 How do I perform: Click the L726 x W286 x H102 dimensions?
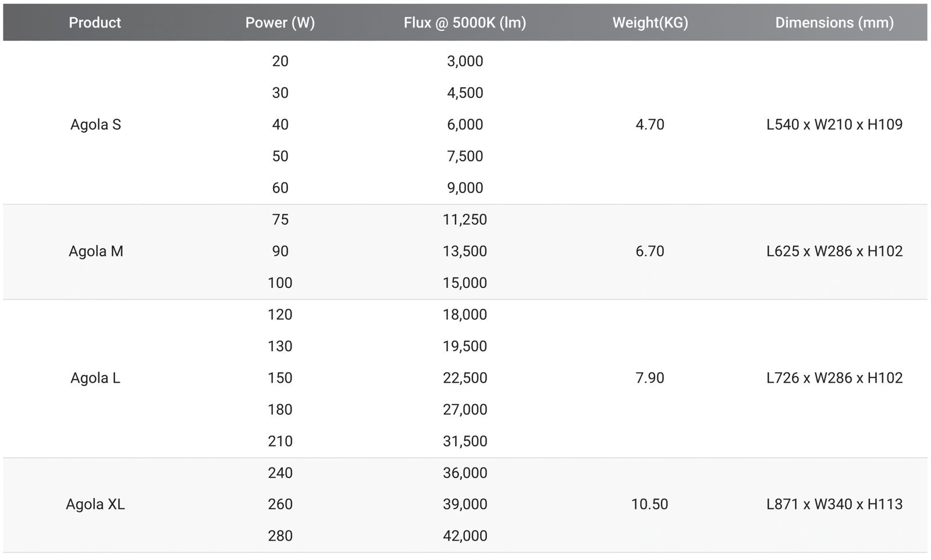pos(834,378)
